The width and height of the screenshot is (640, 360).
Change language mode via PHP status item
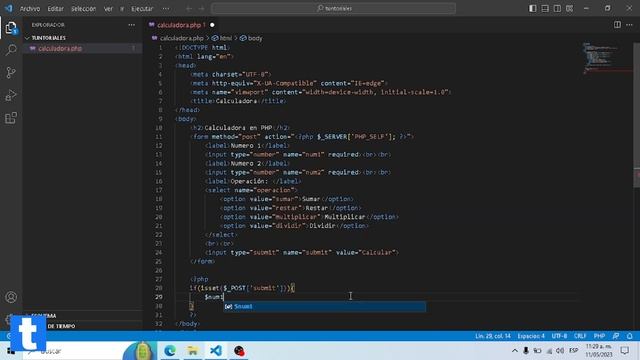point(599,336)
